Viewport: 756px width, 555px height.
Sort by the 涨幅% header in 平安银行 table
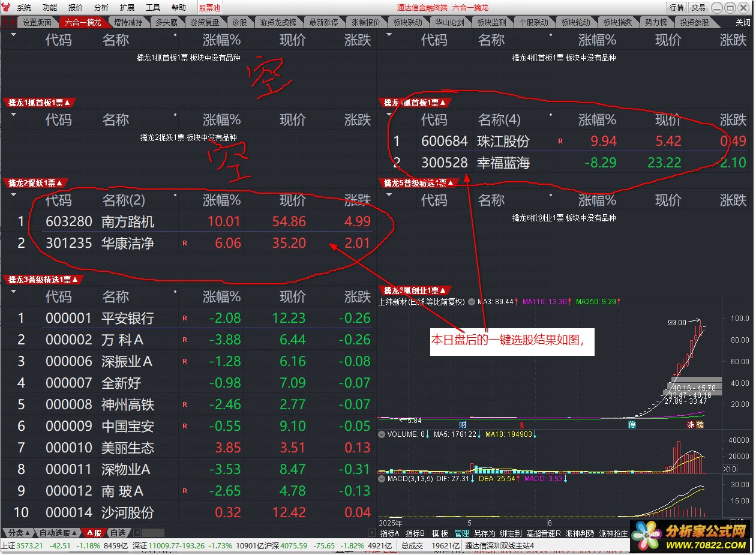click(x=221, y=297)
